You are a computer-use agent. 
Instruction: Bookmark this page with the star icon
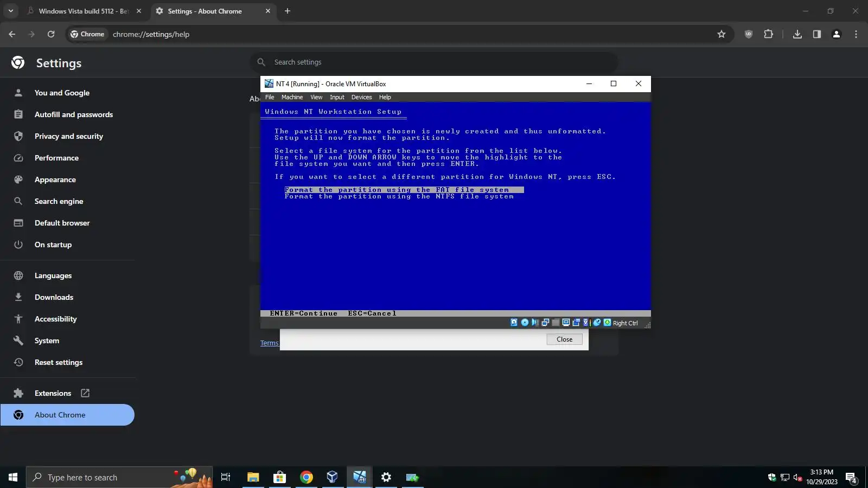click(722, 34)
